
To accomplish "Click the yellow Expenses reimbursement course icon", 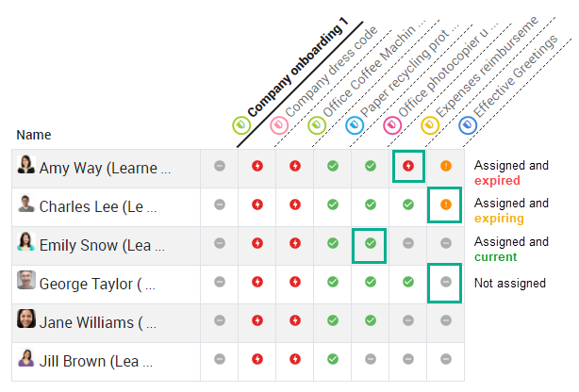I will [x=430, y=125].
